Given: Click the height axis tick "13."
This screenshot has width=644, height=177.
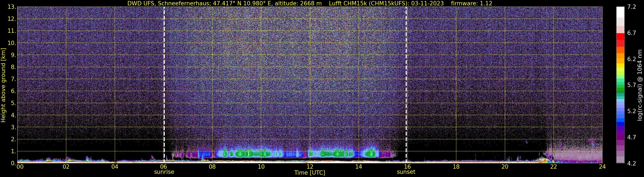Looking at the screenshot, I should point(12,7).
